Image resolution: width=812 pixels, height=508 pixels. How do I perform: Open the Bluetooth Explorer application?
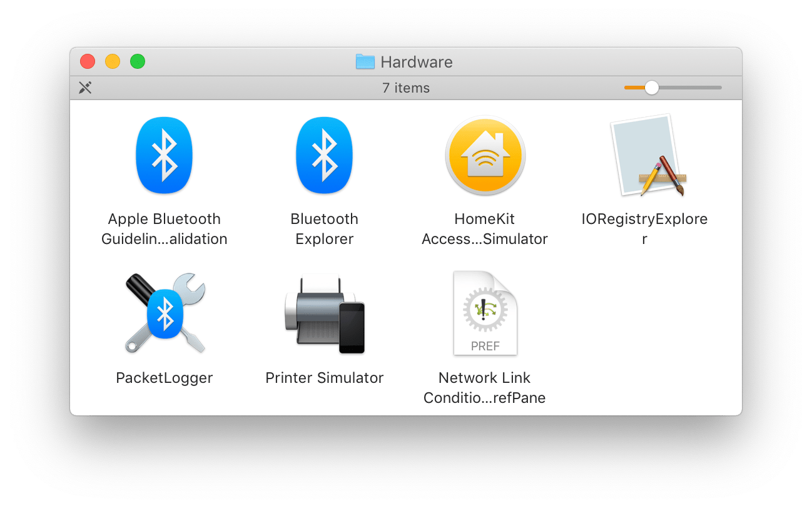(x=324, y=155)
